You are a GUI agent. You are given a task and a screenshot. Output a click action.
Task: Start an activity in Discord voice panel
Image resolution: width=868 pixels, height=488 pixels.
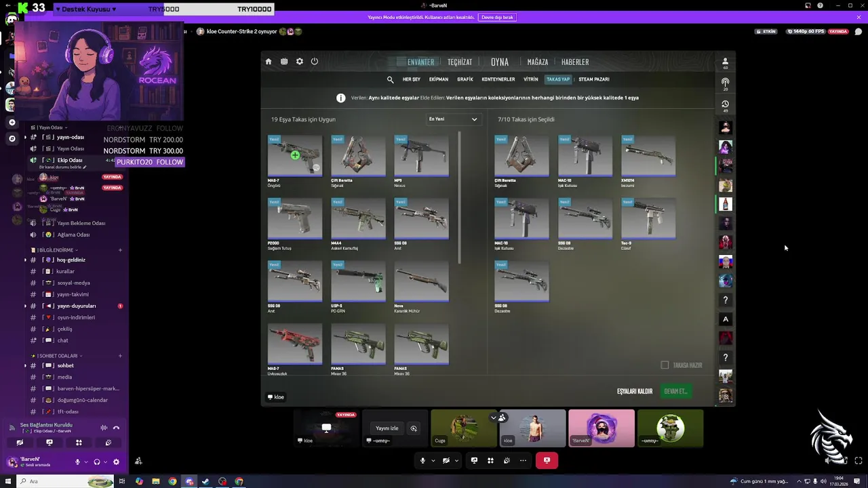79,443
